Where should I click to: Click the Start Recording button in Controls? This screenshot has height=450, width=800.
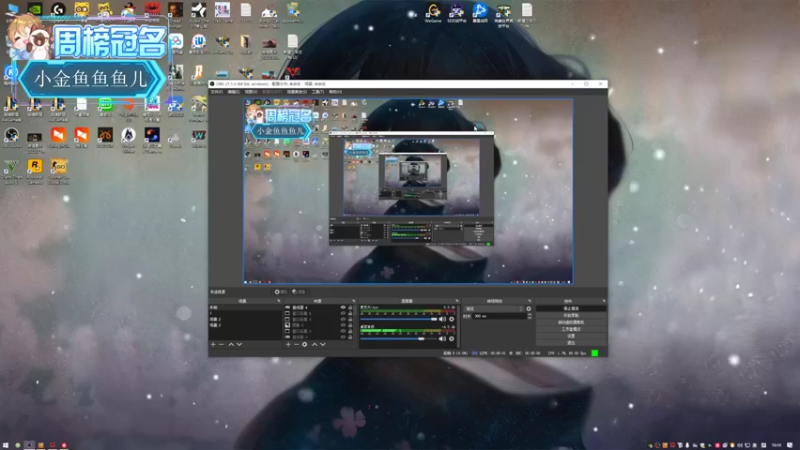click(571, 315)
